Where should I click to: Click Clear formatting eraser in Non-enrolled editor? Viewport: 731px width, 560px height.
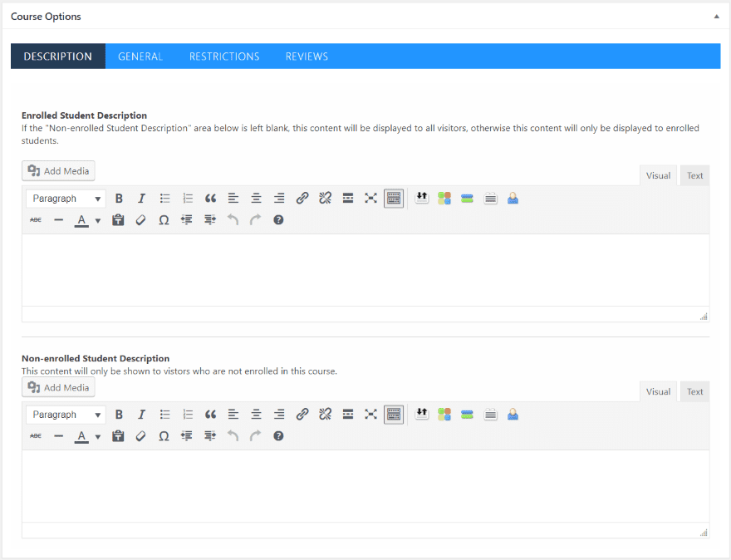140,436
